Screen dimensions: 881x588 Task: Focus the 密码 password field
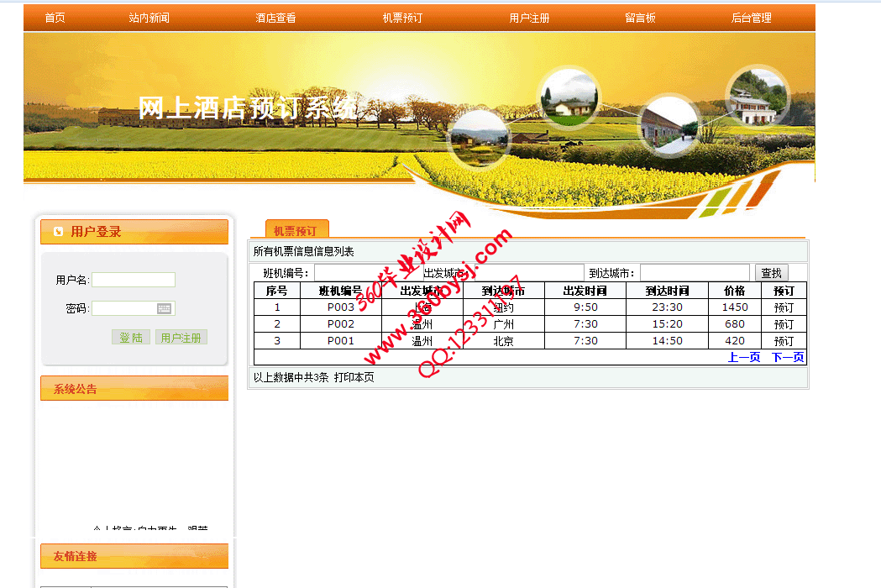(134, 308)
